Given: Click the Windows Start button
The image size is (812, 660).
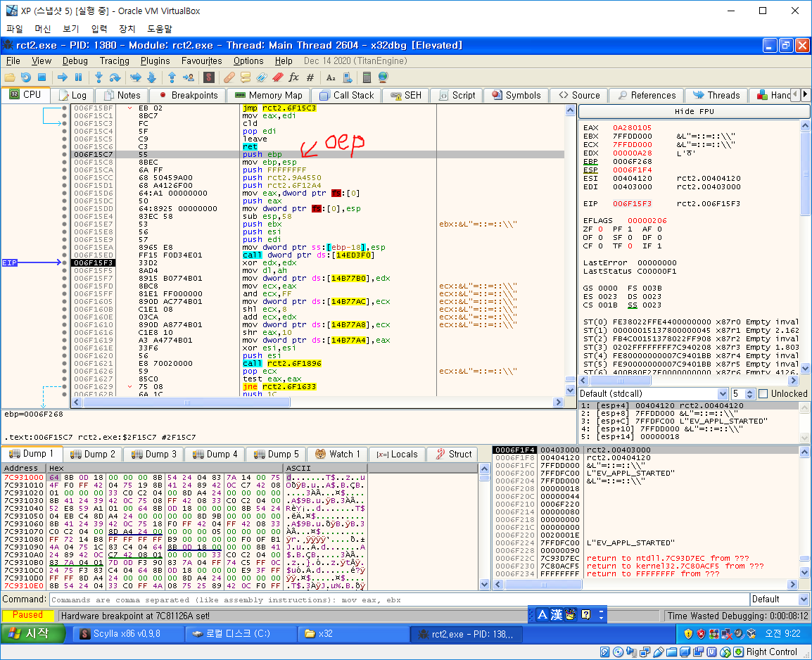Looking at the screenshot, I should pos(32,633).
